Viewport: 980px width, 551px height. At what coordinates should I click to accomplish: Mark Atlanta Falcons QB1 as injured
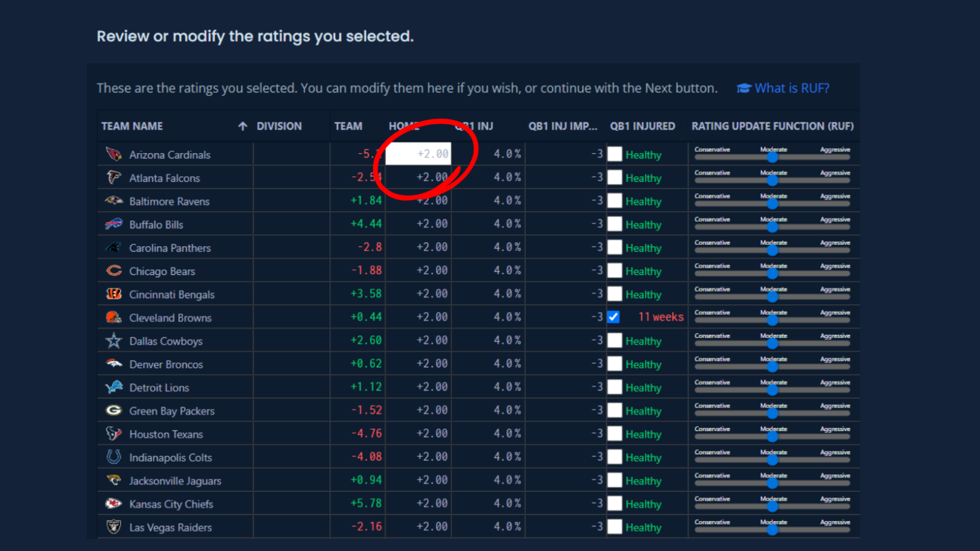point(615,177)
